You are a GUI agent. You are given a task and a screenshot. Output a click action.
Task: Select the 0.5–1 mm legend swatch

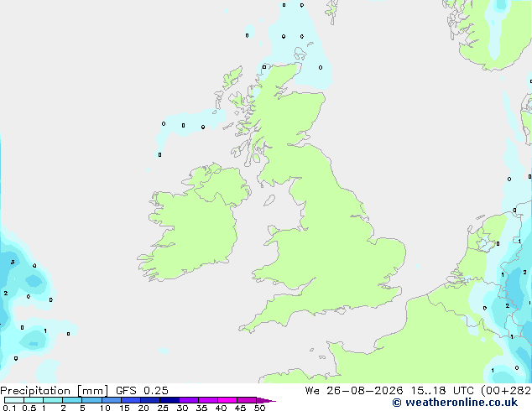pyautogui.click(x=34, y=400)
